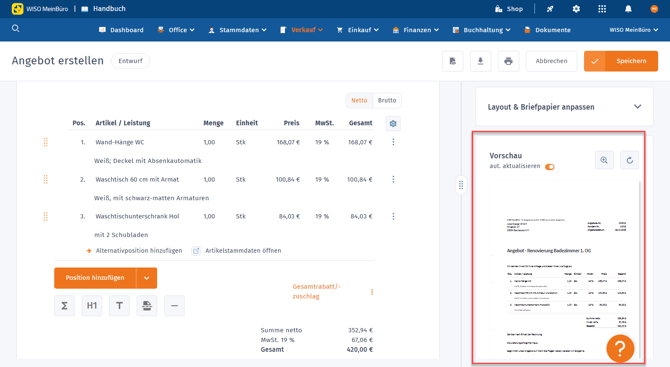Open Position hinzufügen dropdown arrow
The height and width of the screenshot is (367, 670).
coord(147,278)
